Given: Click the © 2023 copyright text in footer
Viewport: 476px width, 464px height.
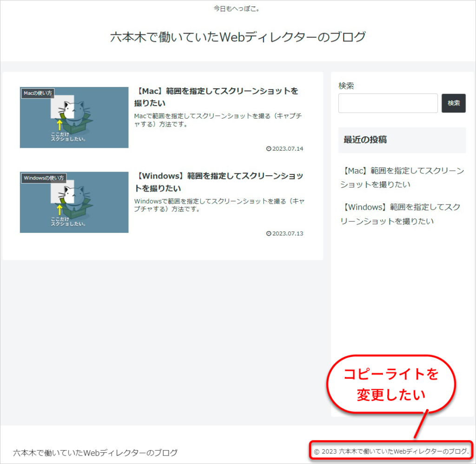Looking at the screenshot, I should tap(391, 451).
